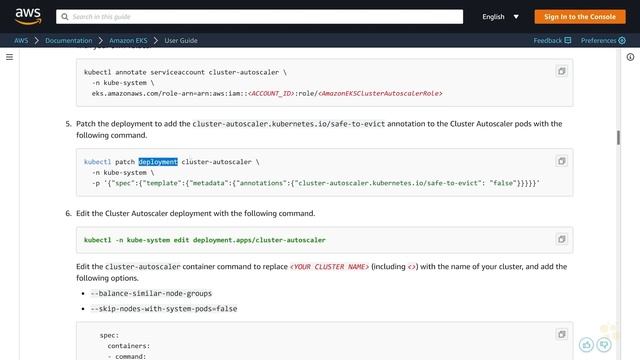Click the thumbs down feedback button
Viewport: 640px width, 360px height.
[x=604, y=345]
